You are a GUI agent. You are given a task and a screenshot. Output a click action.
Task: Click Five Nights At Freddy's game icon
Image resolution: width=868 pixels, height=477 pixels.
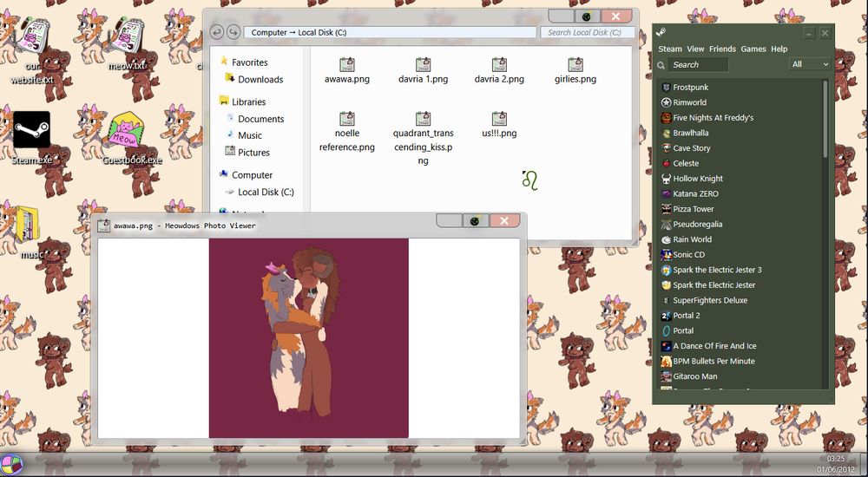coord(666,118)
